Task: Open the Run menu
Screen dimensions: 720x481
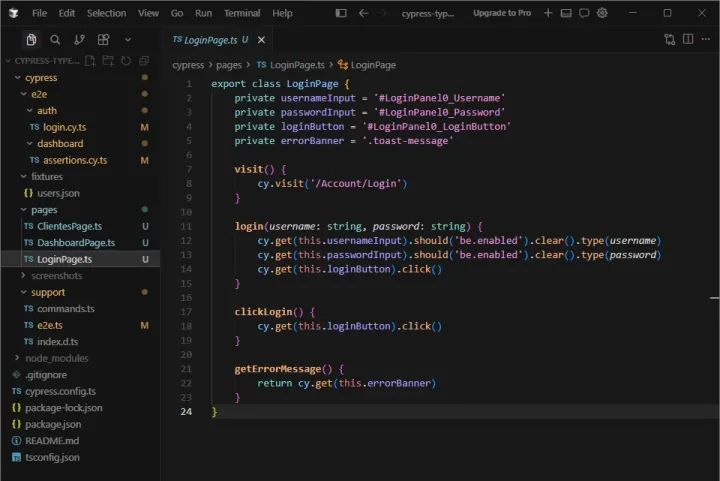Action: (203, 13)
